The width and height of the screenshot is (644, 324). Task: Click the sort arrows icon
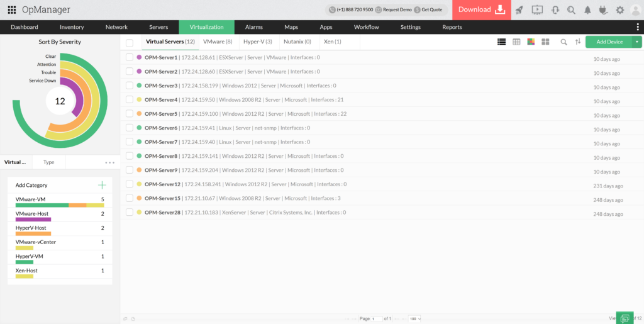coord(578,42)
